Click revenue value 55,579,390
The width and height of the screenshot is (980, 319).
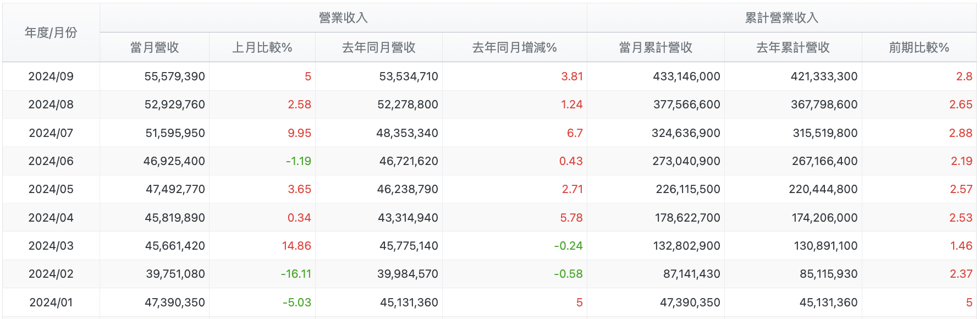174,76
